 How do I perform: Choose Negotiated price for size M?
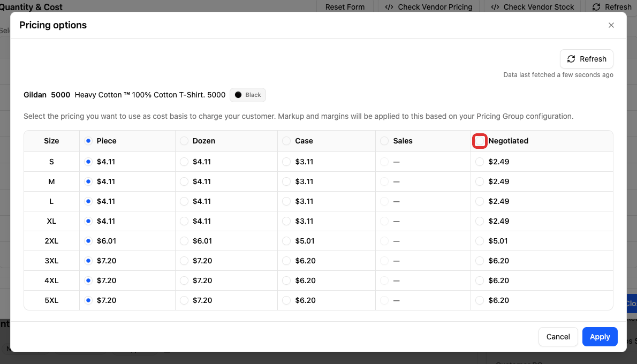[480, 181]
